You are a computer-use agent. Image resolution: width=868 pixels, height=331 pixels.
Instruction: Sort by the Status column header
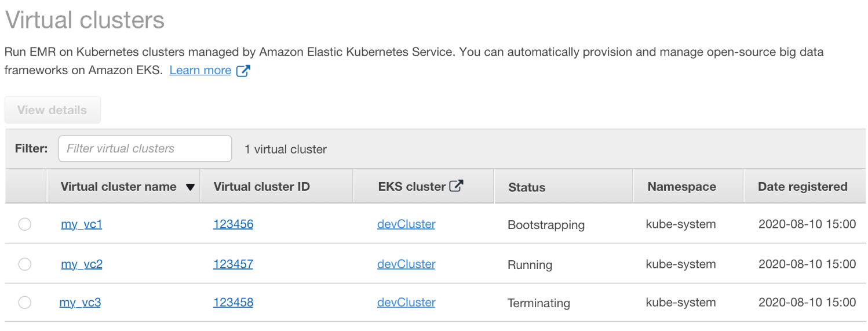tap(527, 187)
